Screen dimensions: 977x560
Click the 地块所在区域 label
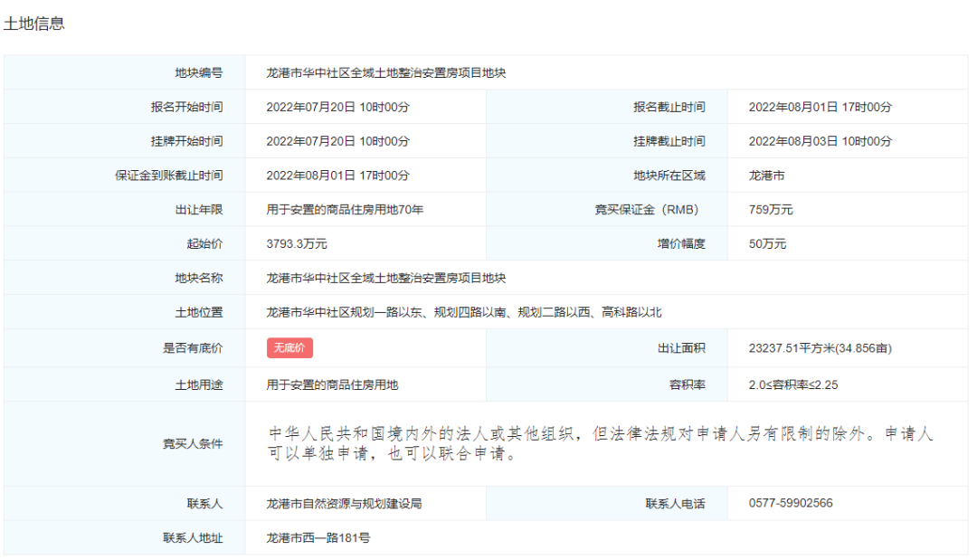point(669,176)
